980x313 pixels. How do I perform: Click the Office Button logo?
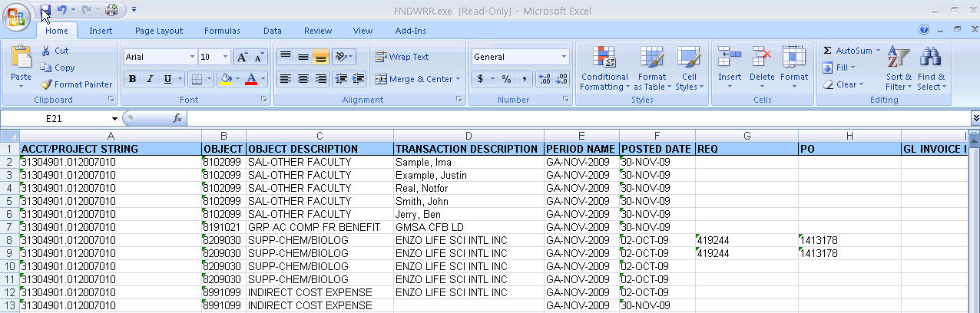(17, 15)
